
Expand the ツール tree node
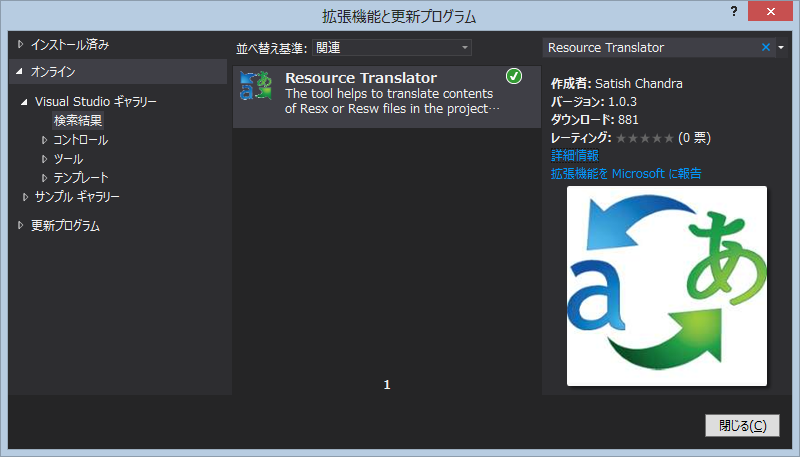click(x=44, y=159)
